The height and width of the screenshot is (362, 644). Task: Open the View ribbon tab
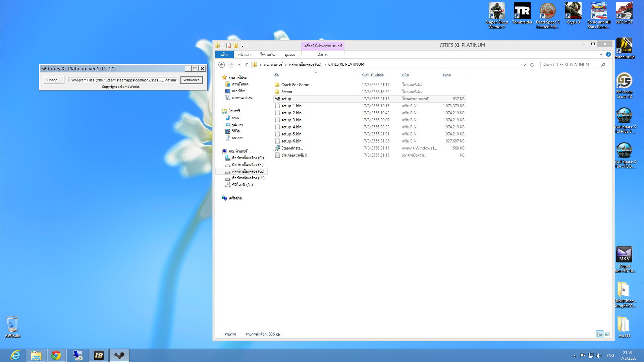point(290,55)
